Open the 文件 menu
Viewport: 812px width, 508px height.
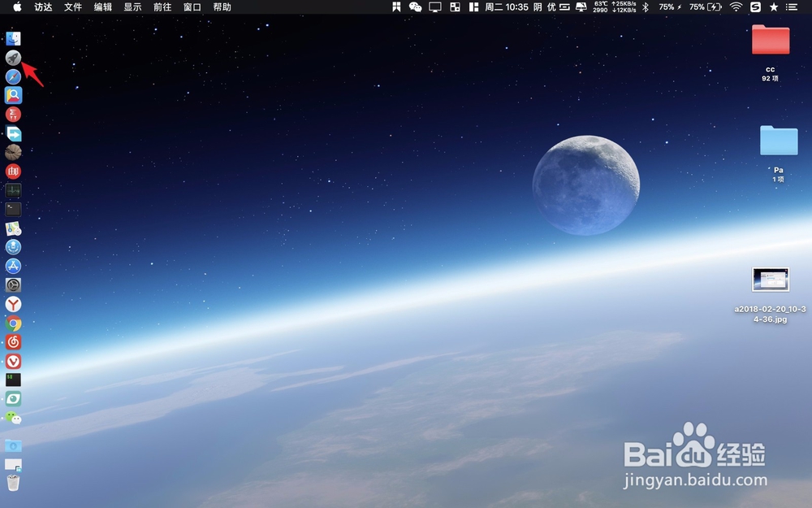click(73, 7)
